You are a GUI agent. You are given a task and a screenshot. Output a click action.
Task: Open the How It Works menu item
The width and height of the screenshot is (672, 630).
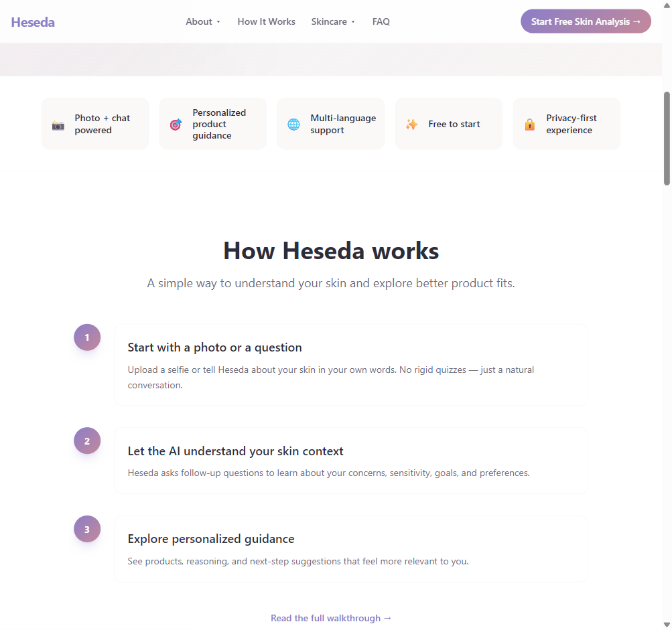pos(266,21)
